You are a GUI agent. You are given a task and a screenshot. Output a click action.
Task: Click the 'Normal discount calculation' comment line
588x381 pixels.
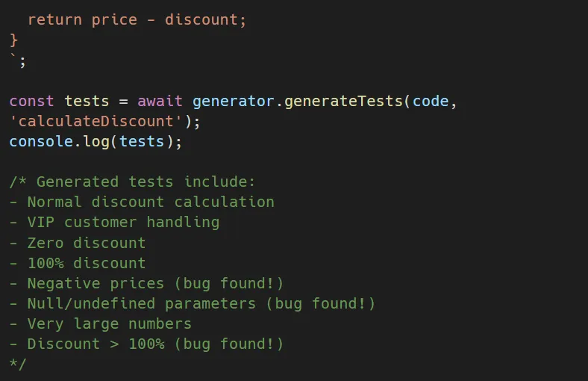[151, 202]
